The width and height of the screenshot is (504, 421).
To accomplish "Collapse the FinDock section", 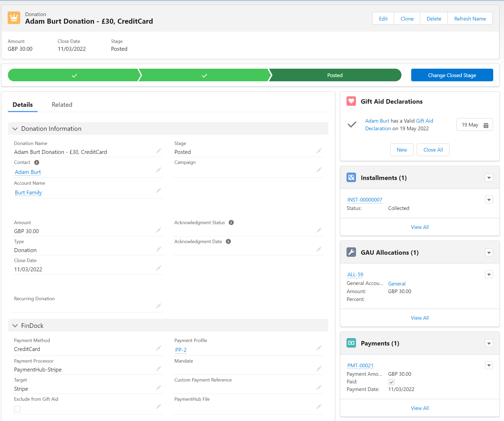I will pyautogui.click(x=15, y=326).
